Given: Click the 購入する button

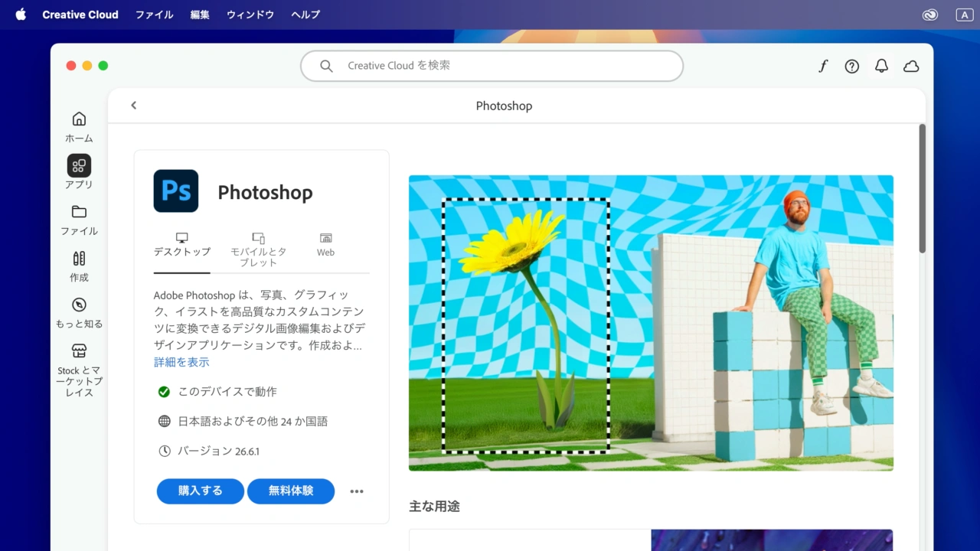Looking at the screenshot, I should pos(201,491).
